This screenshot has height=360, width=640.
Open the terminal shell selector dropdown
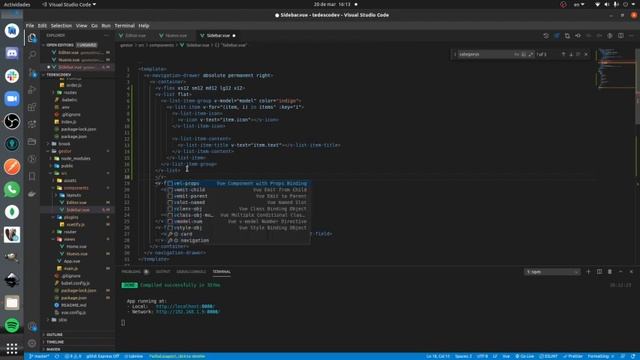tap(552, 272)
